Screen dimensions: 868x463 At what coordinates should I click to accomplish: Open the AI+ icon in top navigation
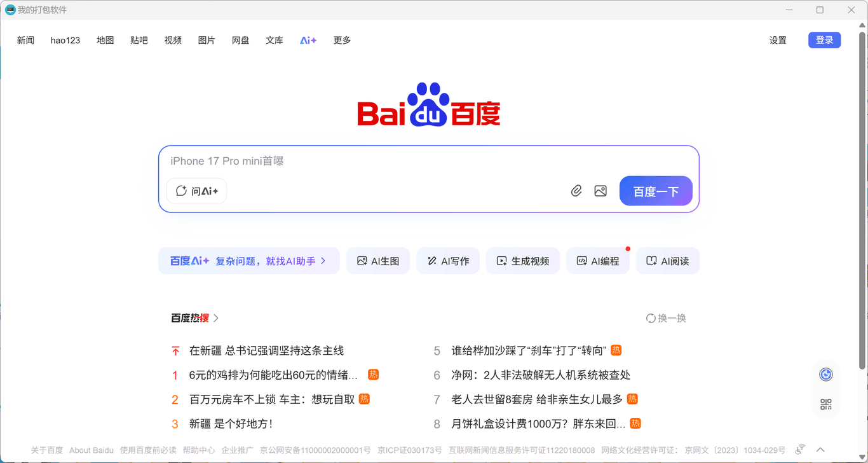click(x=308, y=40)
